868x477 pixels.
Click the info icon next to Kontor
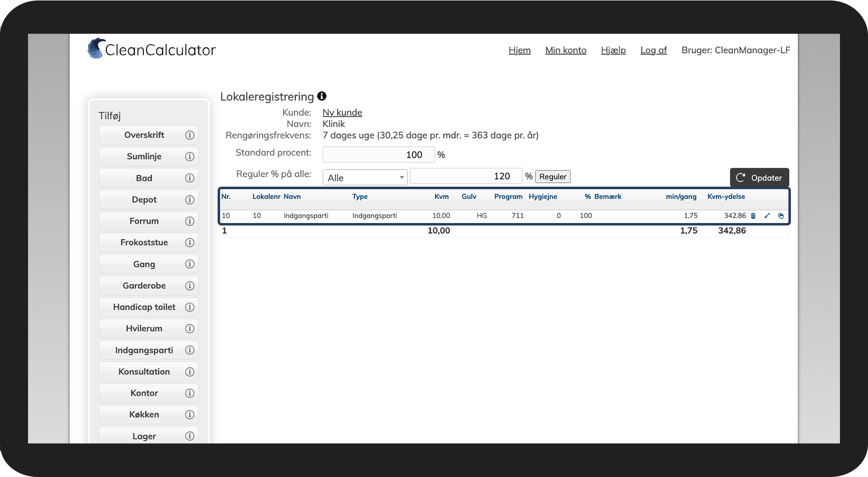[x=190, y=393]
